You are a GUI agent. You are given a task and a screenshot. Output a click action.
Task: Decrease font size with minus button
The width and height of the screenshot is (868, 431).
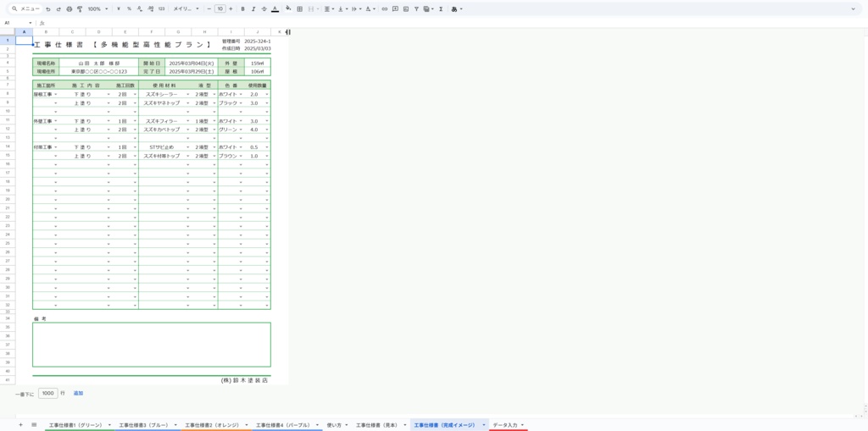pos(209,8)
